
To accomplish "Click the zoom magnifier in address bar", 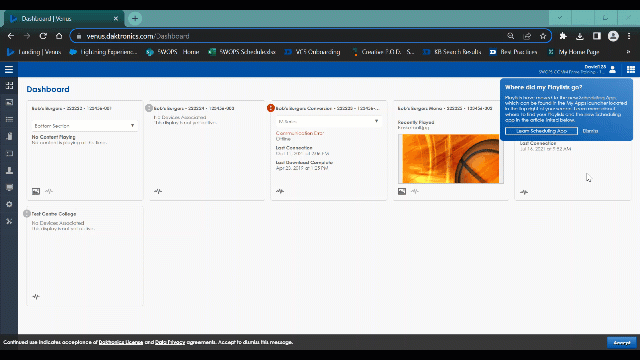I will [x=511, y=36].
